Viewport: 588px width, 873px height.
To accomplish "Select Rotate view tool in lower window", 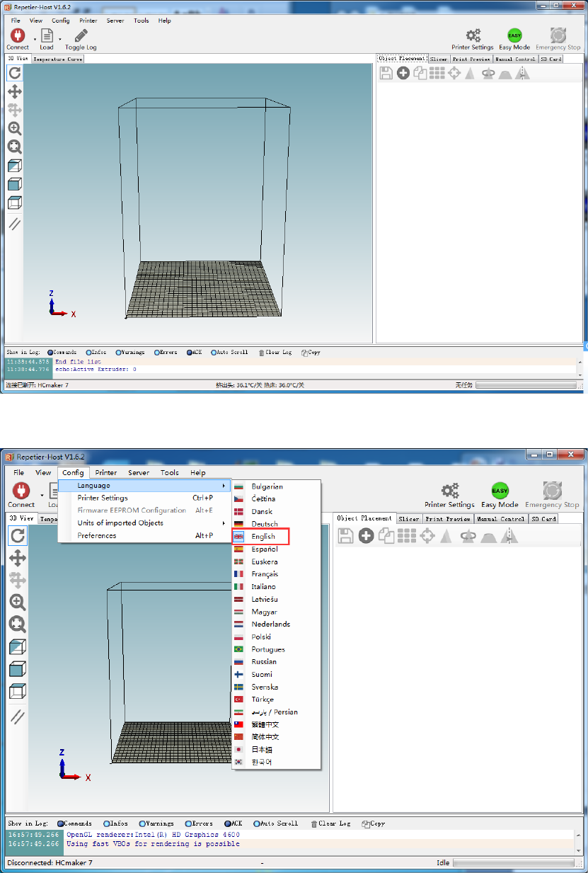I will pyautogui.click(x=18, y=536).
